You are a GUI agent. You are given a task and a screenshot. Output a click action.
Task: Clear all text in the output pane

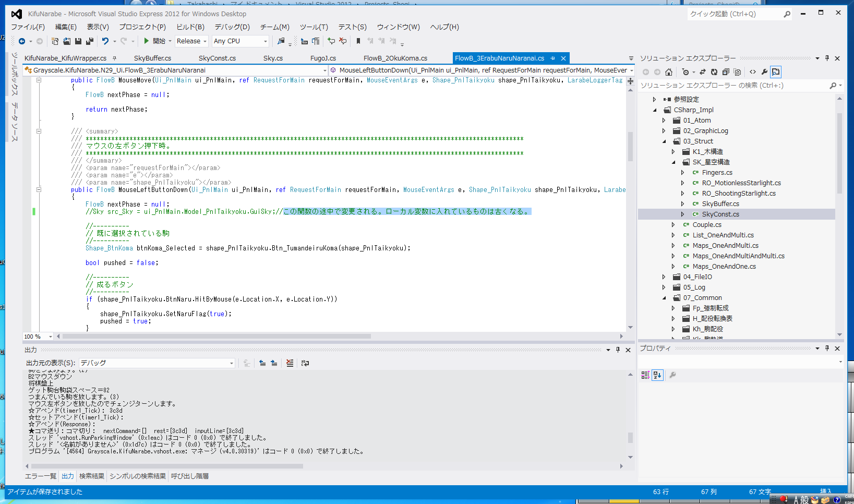[290, 363]
